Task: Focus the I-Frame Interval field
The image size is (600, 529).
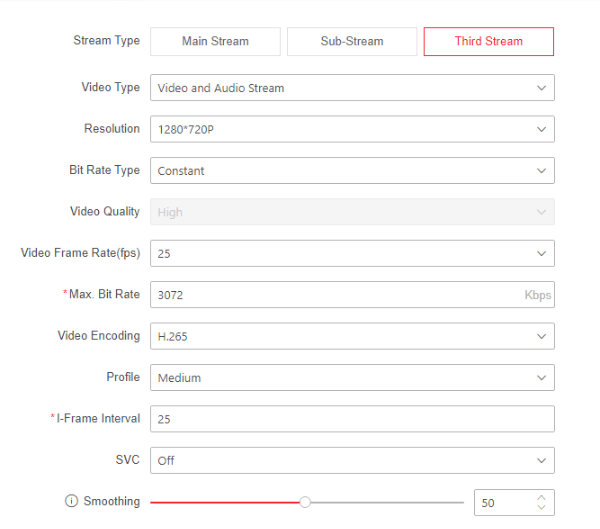Action: [x=352, y=419]
